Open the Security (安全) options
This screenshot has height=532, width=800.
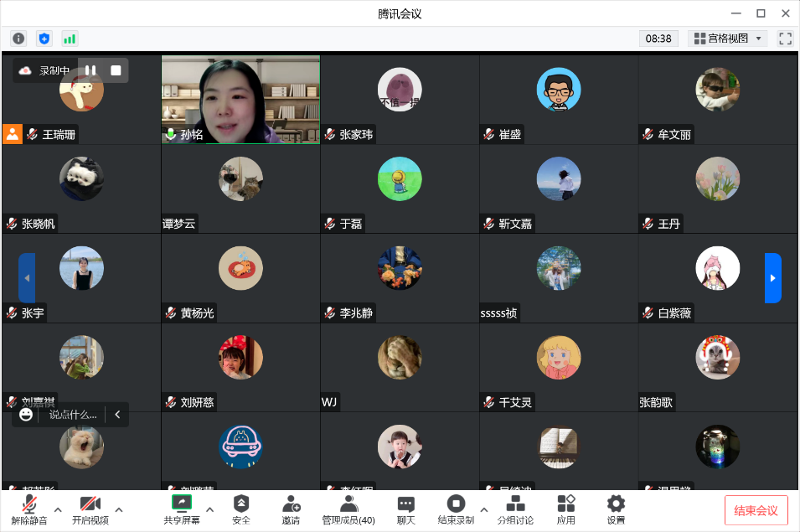point(241,509)
